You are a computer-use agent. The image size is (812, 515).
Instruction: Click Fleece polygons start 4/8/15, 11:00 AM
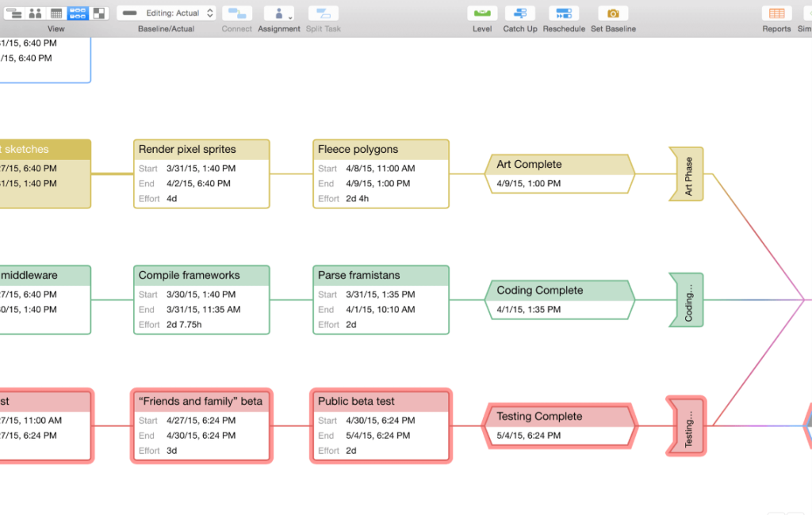pyautogui.click(x=380, y=168)
